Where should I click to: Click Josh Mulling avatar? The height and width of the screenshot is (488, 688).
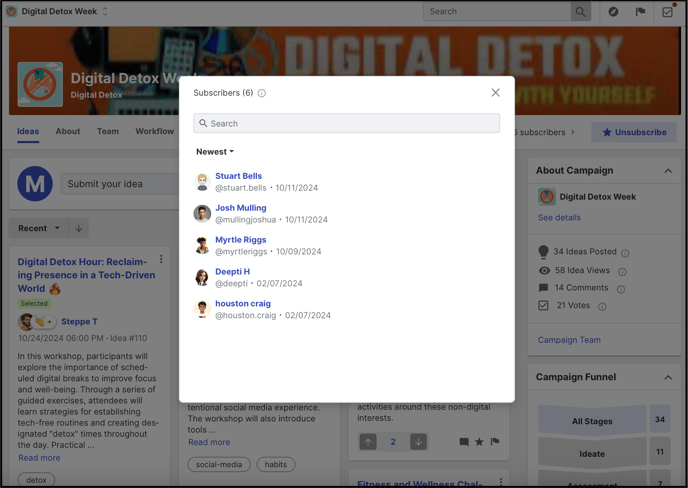202,214
